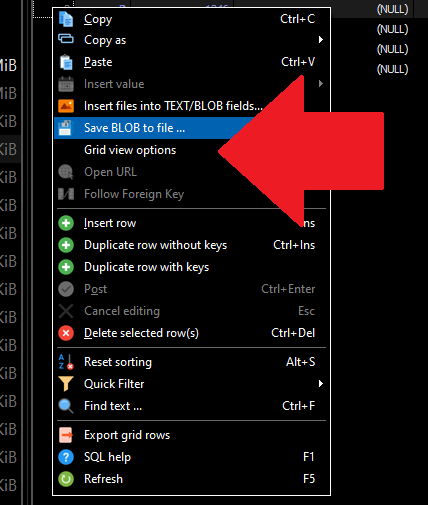This screenshot has height=505, width=428.
Task: Click the Paste clipboard icon
Action: pyautogui.click(x=66, y=62)
